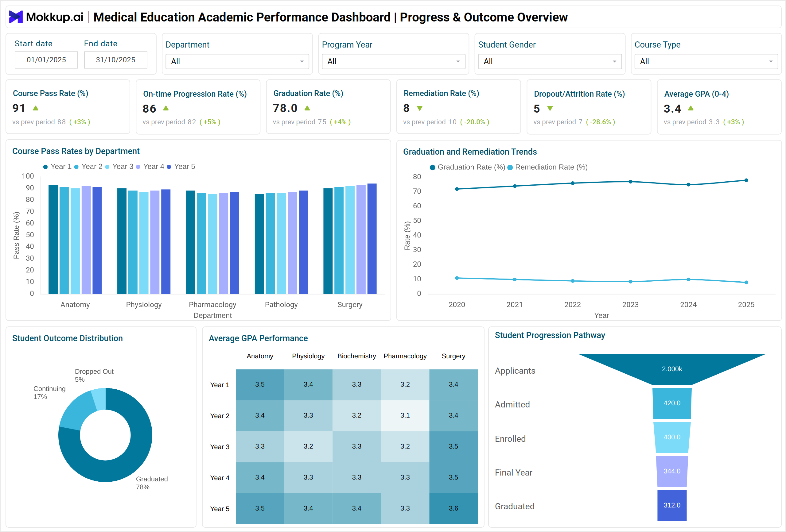Click Student Progression Pathway title

point(550,335)
